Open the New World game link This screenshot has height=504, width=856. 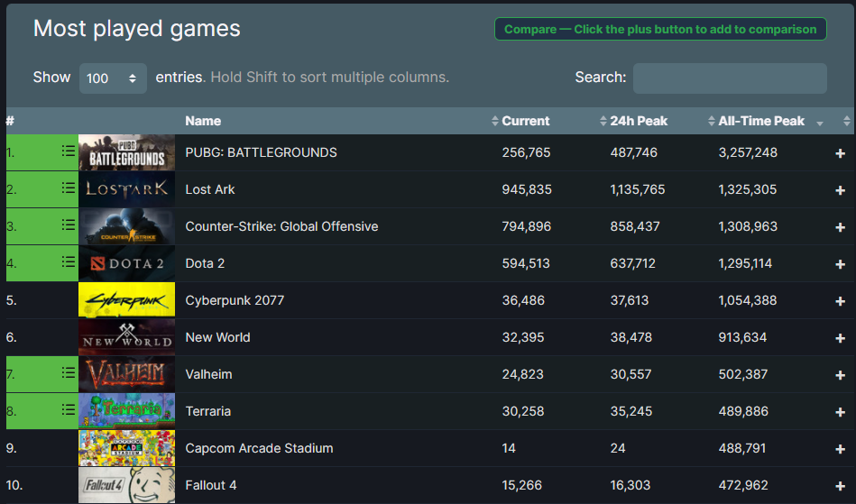(217, 337)
